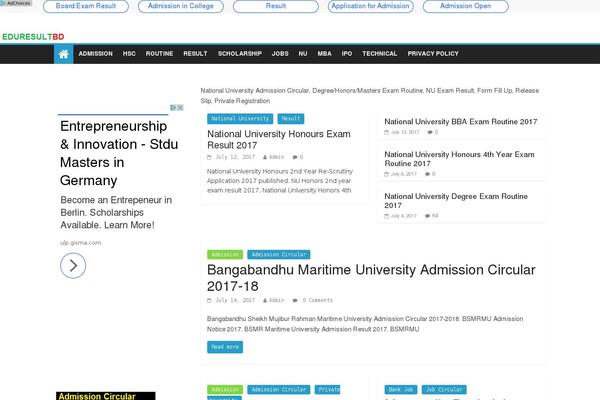Click the Admission Open ad button
This screenshot has height=400, width=600.
click(x=465, y=6)
